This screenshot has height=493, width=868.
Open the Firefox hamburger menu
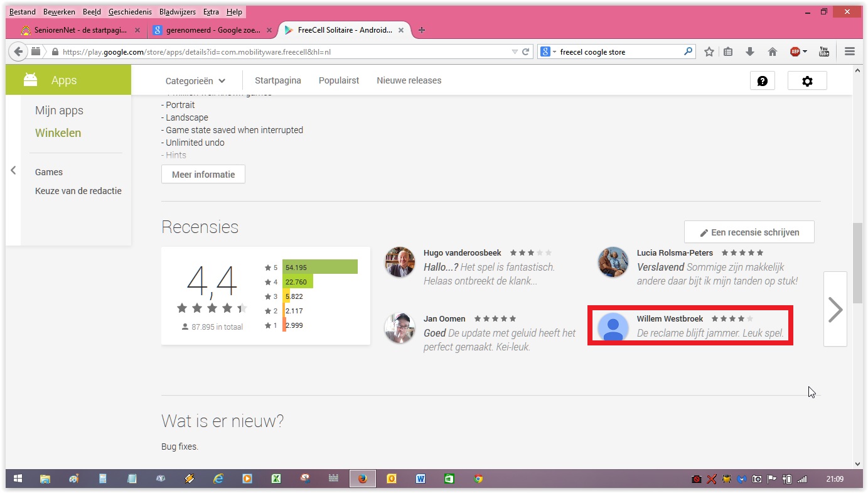pos(850,51)
